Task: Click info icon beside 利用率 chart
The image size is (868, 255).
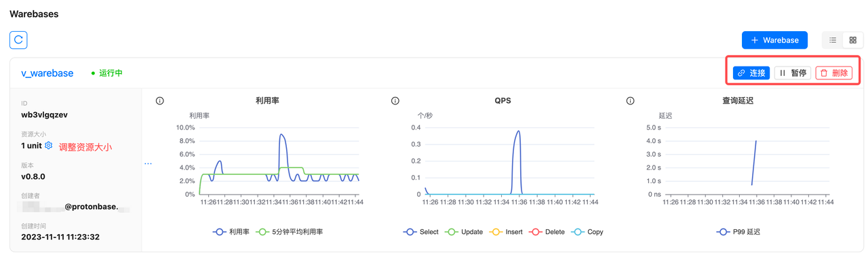Action: (x=160, y=101)
